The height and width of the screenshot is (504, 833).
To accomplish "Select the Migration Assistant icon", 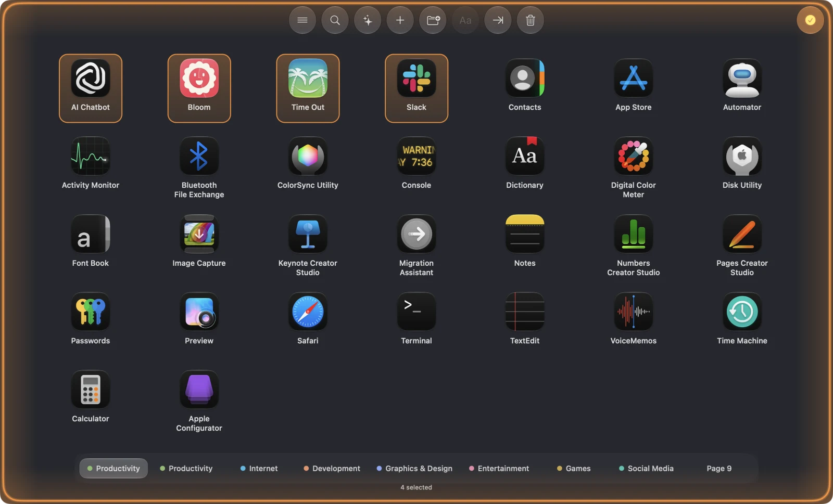I will click(x=416, y=234).
